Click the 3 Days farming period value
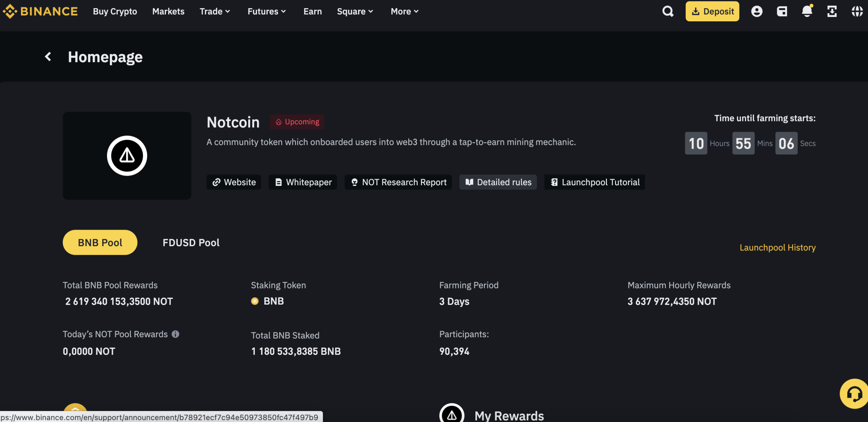 click(x=454, y=301)
